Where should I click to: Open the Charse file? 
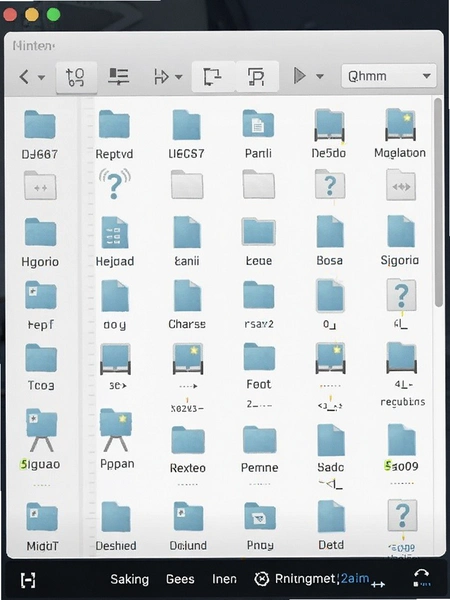187,295
